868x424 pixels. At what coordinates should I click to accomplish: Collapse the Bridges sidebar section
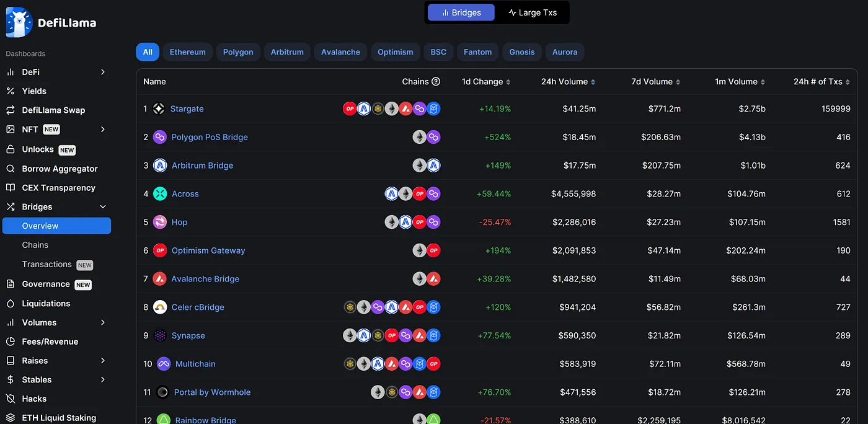click(x=103, y=207)
